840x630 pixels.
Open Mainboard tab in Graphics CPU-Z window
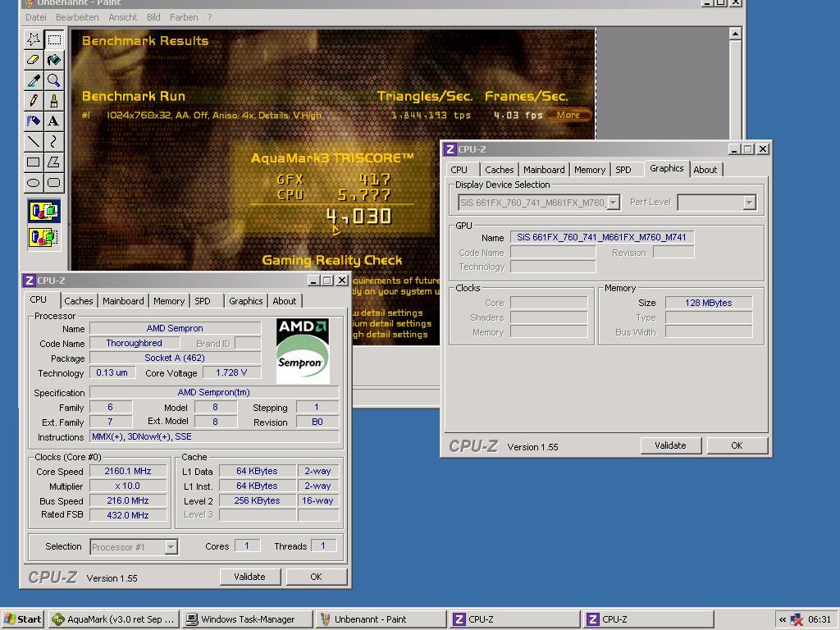pyautogui.click(x=544, y=170)
